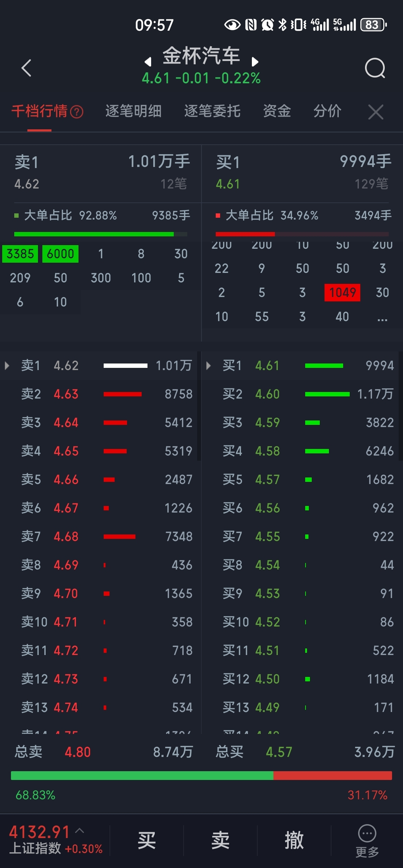
Task: Tap the 金杯汽车 stock title
Action: [201, 56]
